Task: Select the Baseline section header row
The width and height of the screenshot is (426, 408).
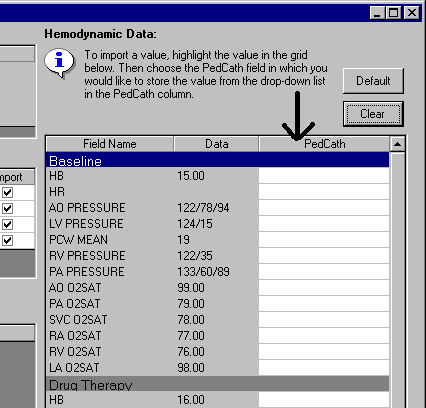Action: pyautogui.click(x=217, y=160)
